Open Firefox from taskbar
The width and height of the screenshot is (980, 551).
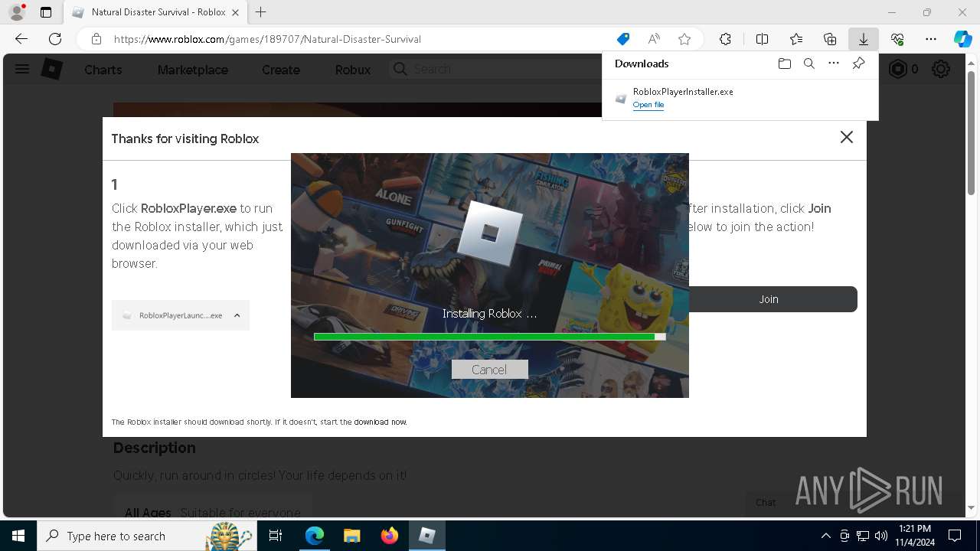[x=390, y=536]
